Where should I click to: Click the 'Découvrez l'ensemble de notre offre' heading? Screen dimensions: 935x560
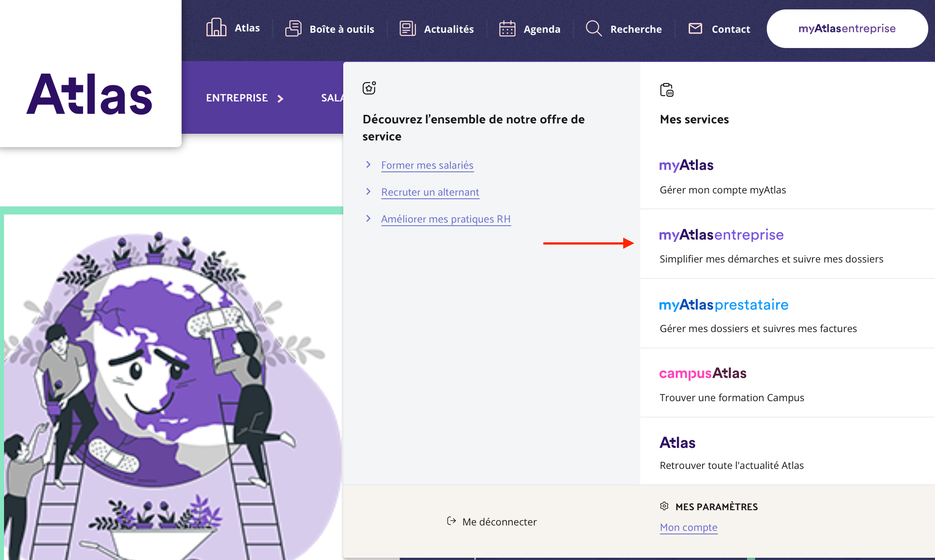[x=473, y=128]
